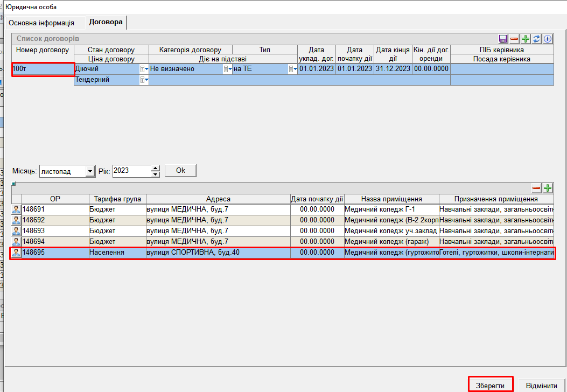Click the contract number field 100т
567x392 pixels.
(43, 69)
